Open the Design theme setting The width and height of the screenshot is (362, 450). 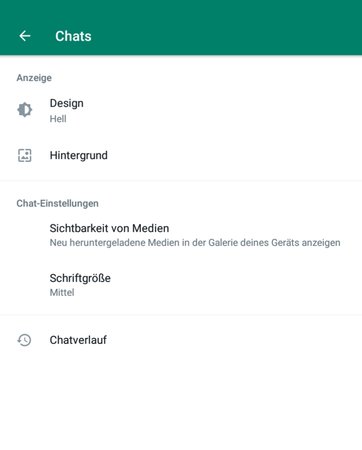point(181,110)
